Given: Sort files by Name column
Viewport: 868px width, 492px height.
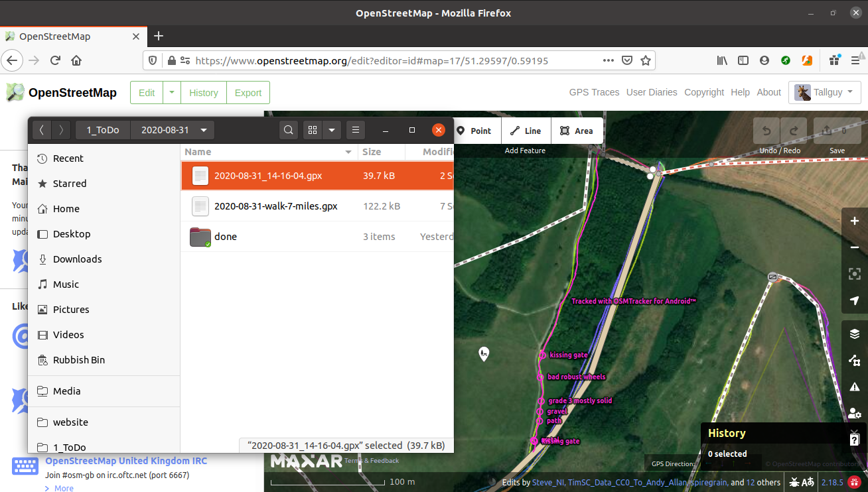Looking at the screenshot, I should click(x=269, y=152).
